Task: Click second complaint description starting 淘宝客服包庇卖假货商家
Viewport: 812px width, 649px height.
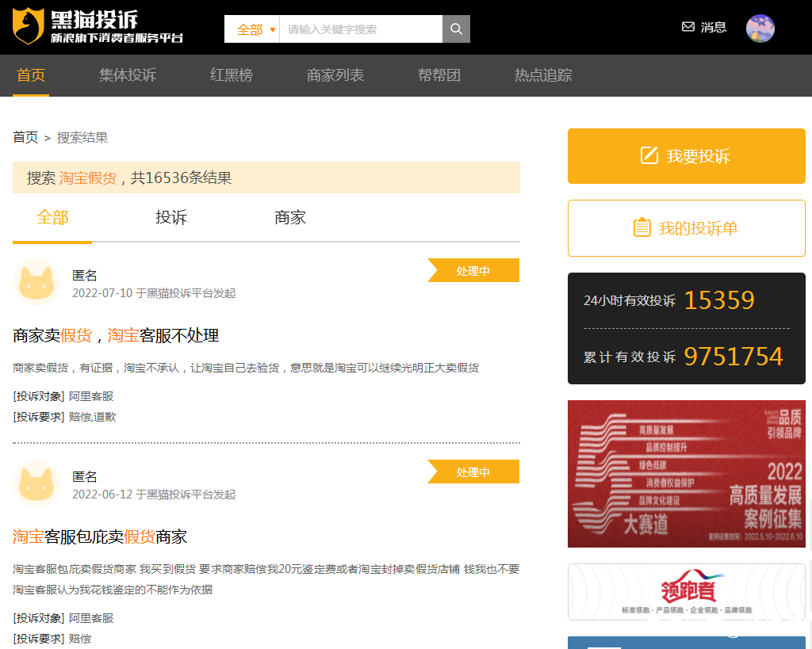Action: tap(266, 579)
